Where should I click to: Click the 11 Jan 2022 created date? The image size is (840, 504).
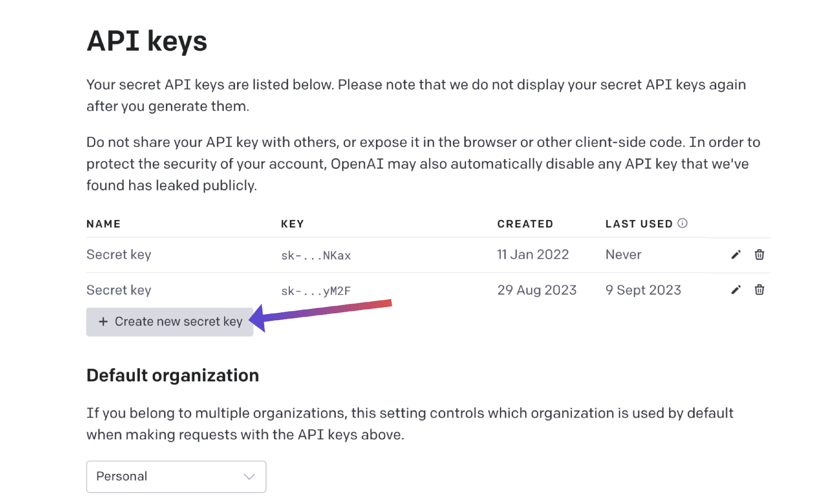[x=533, y=254]
